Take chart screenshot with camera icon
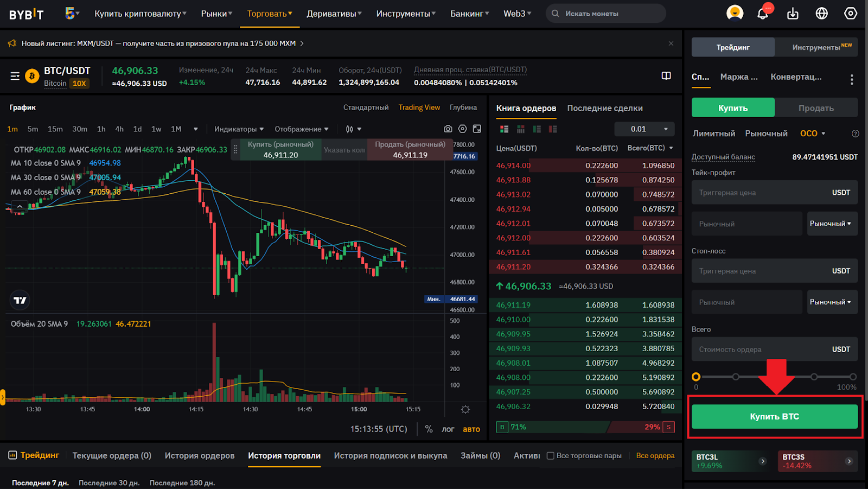Image resolution: width=868 pixels, height=489 pixels. point(448,129)
